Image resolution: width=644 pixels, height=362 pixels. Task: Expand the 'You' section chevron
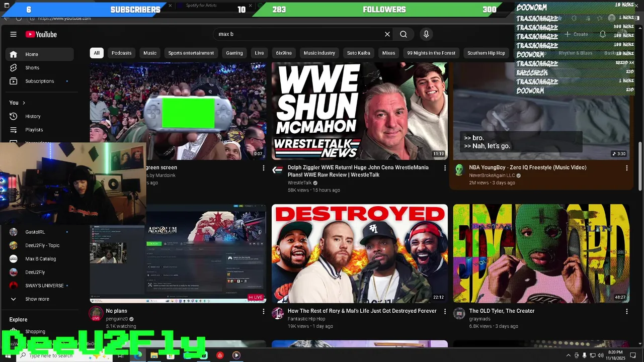[24, 103]
